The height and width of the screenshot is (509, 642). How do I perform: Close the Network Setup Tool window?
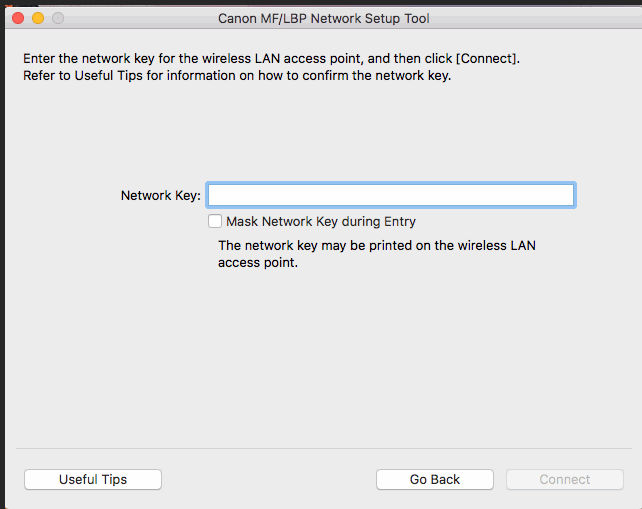coord(19,18)
